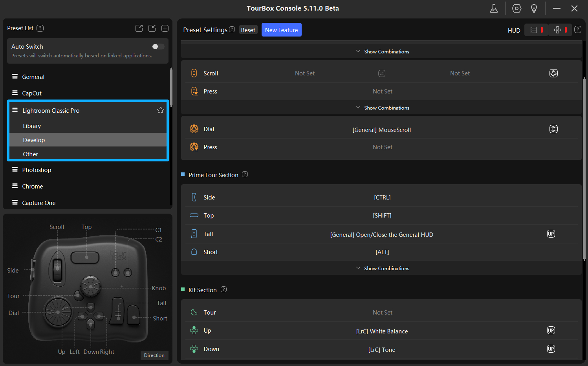Expand the Photoshop preset in list

pyautogui.click(x=37, y=170)
